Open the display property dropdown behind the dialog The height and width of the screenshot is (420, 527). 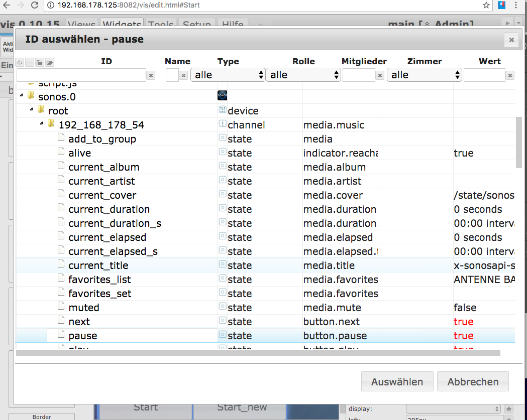[x=453, y=409]
